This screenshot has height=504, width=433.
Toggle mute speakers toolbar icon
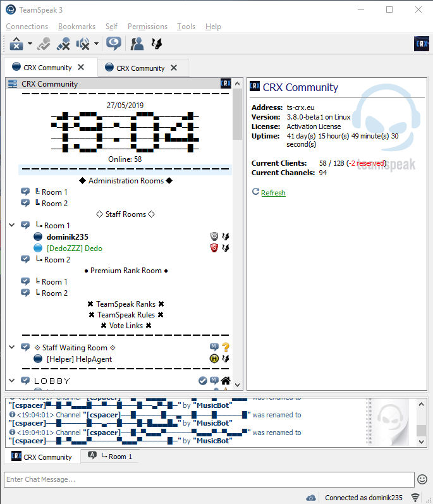[83, 44]
